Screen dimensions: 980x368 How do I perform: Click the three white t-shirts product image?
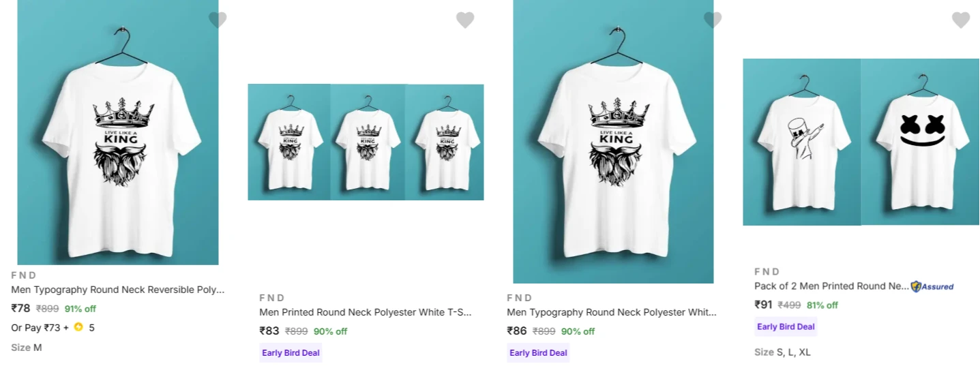366,142
